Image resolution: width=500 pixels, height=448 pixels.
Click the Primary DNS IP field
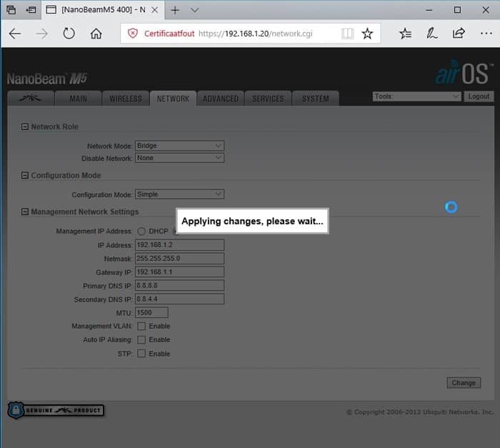179,285
